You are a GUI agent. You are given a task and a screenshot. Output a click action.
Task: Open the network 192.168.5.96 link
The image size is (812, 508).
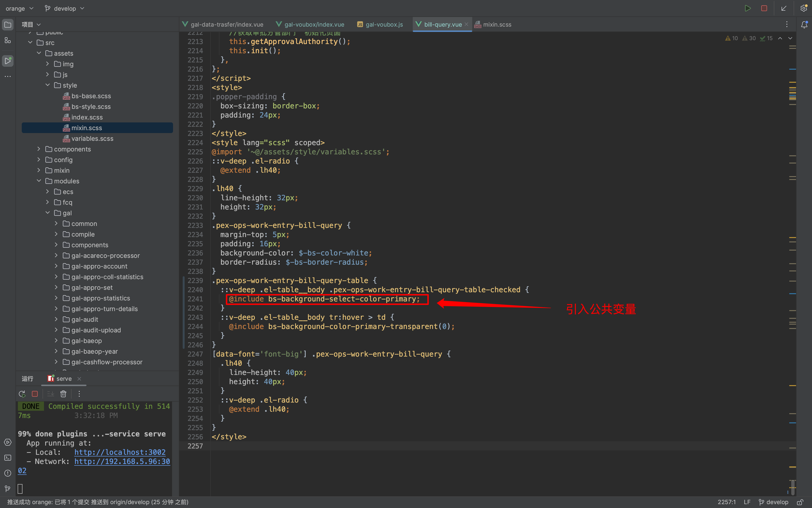coord(122,462)
